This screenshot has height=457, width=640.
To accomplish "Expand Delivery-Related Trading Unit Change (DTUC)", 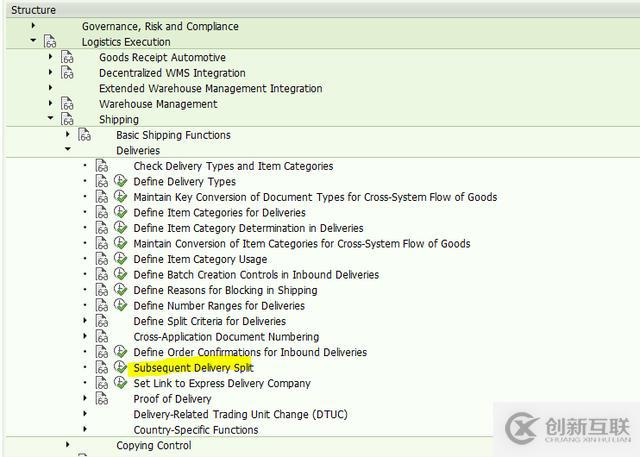I will coord(84,413).
